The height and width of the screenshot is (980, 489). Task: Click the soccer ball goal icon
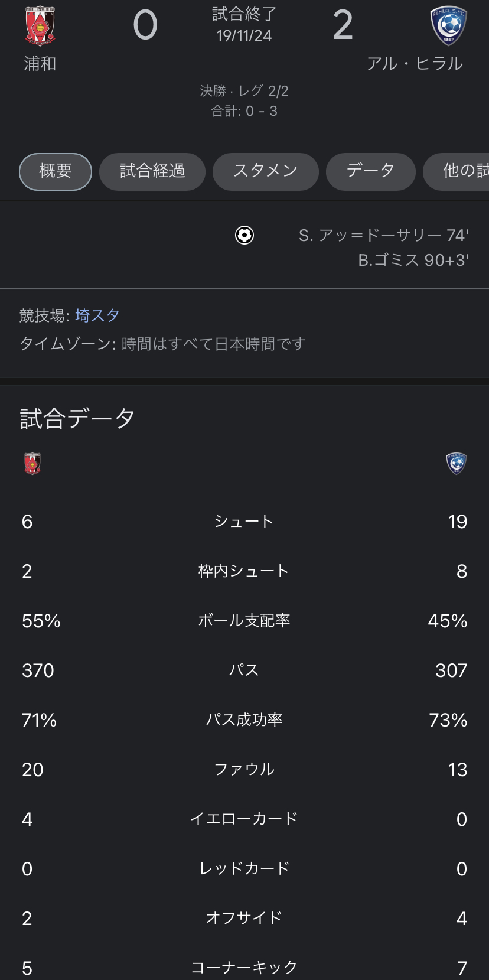pos(244,235)
